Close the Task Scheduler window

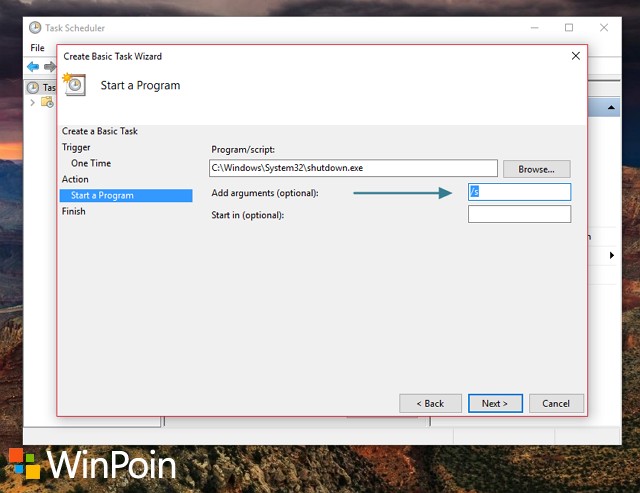[x=604, y=27]
